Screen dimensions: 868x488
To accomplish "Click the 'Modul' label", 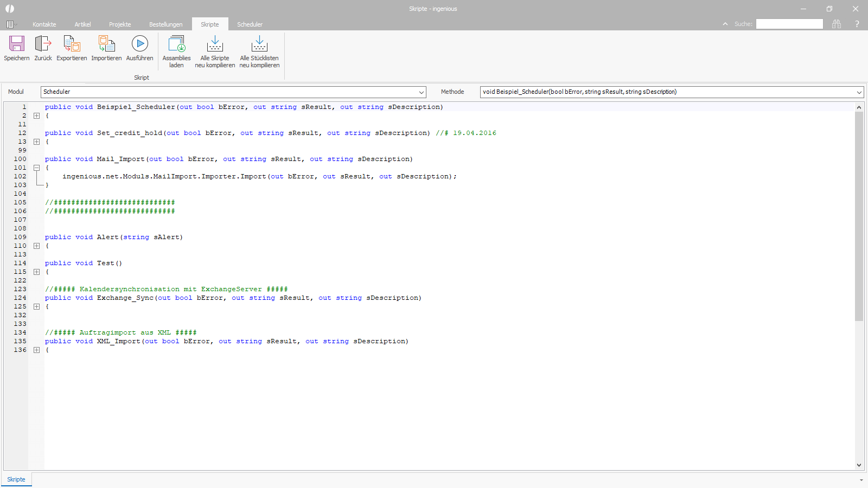I will 16,92.
